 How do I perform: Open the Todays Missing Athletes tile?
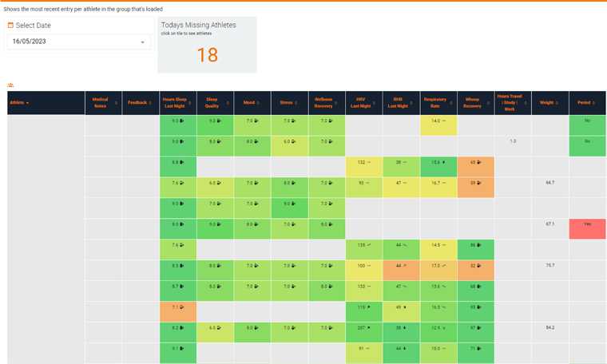point(207,45)
